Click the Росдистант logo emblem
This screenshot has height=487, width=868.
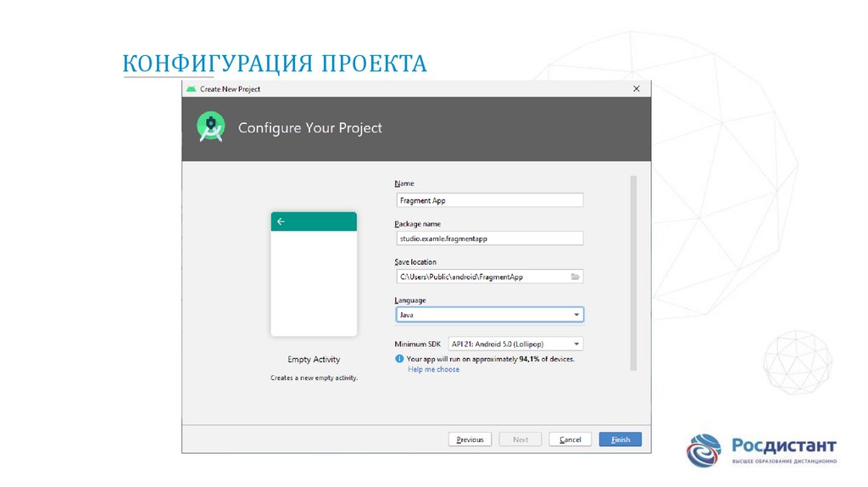[704, 451]
